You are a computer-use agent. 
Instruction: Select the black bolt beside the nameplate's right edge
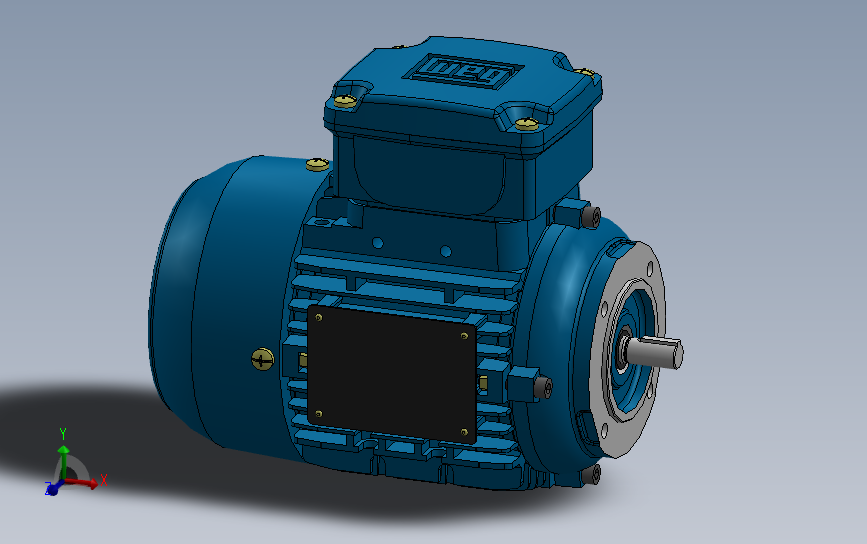click(x=544, y=388)
